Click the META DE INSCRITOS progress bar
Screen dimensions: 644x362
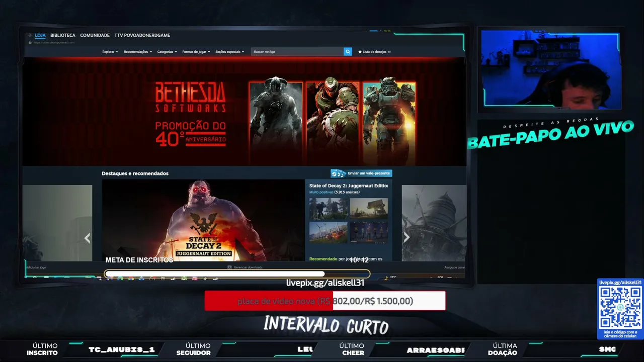237,274
